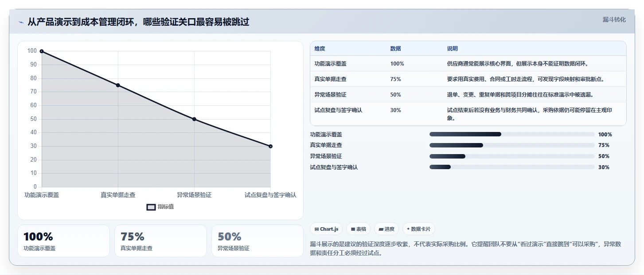Click the 试点复盘与签字确认 progress bar
Viewport: 644px width, 275px height.
tap(512, 167)
